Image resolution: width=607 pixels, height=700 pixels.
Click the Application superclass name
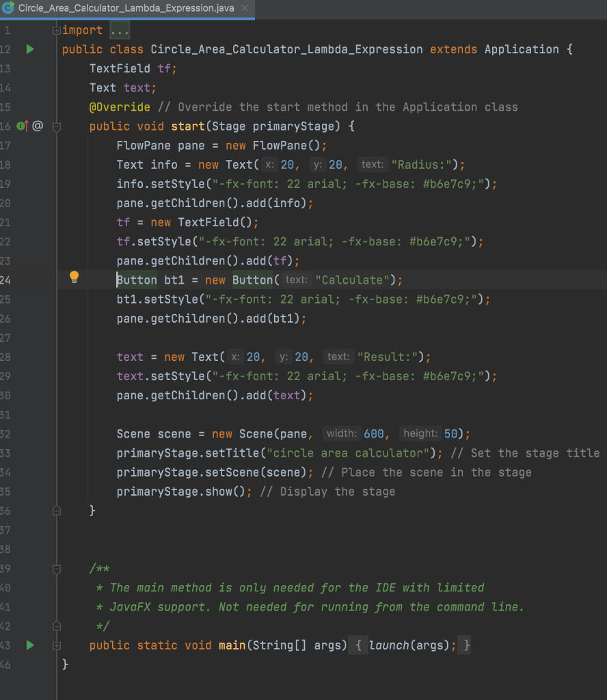(522, 49)
